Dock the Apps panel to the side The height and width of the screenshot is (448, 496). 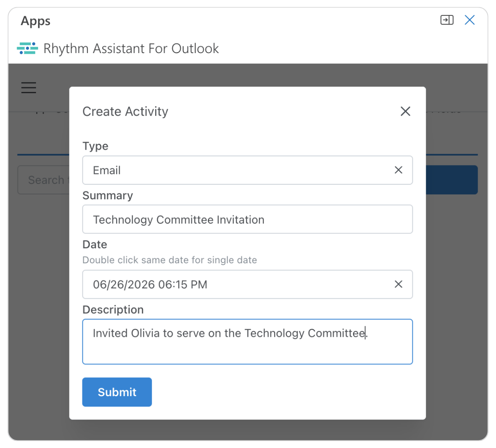447,20
